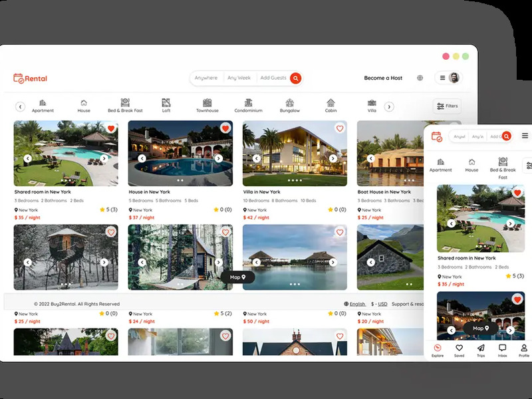Open the Saved tab in mobile view
The height and width of the screenshot is (399, 532).
[459, 350]
